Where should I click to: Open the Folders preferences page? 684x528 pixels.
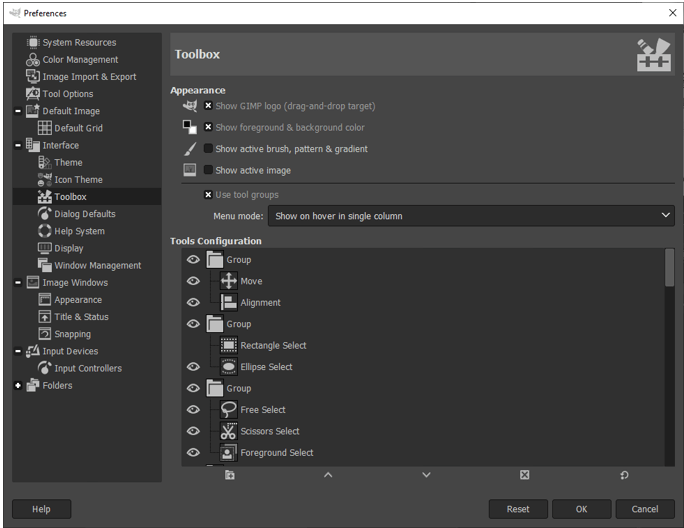click(57, 385)
